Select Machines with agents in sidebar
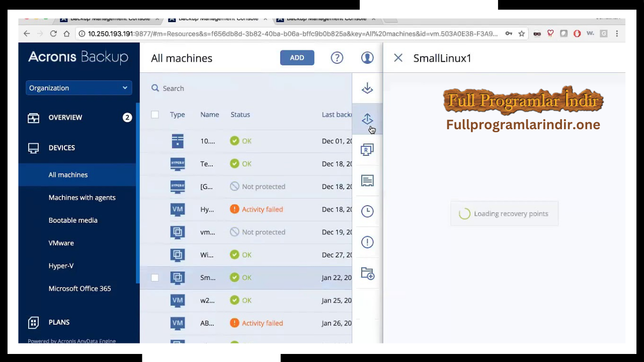The image size is (644, 362). point(82,198)
